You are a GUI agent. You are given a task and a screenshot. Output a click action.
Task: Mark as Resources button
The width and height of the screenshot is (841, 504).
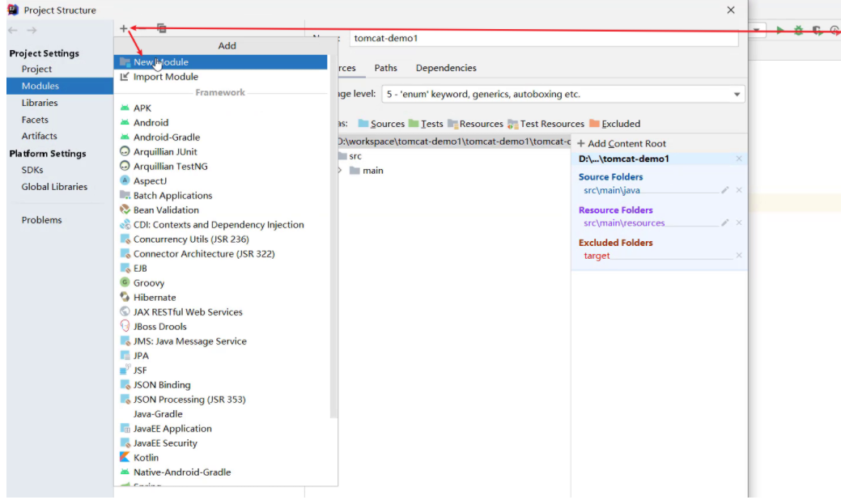tap(476, 124)
